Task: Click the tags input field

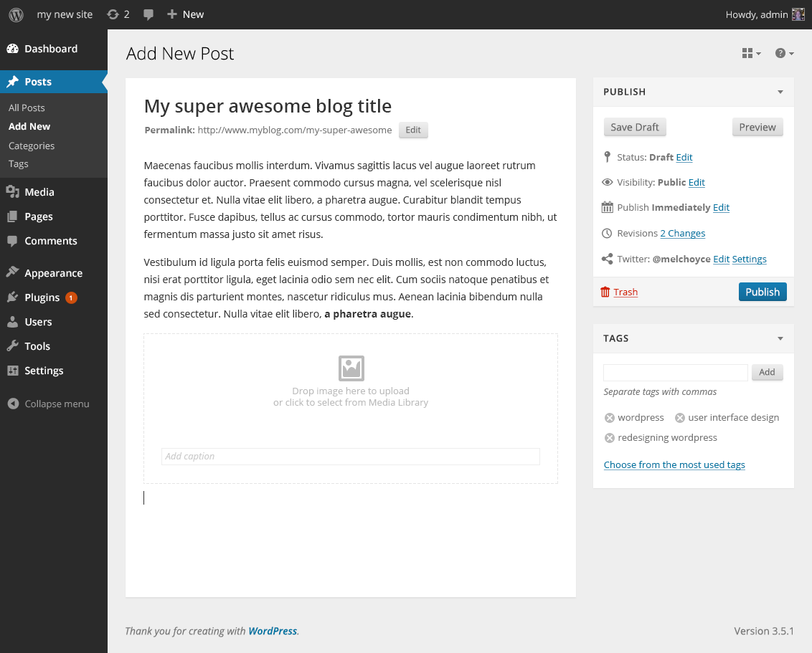Action: coord(675,372)
